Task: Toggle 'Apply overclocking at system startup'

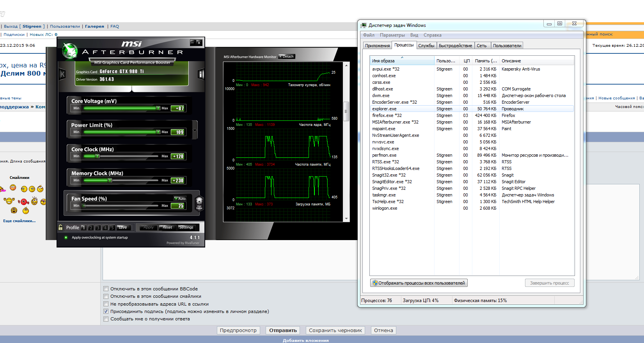Action: (x=66, y=237)
